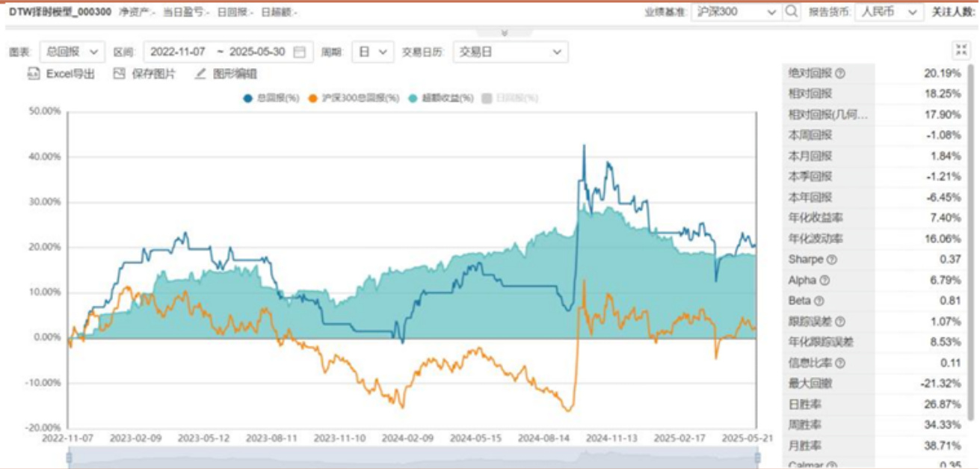Open the 业绩基准 沪深300 dropdown
This screenshot has width=980, height=469.
736,12
